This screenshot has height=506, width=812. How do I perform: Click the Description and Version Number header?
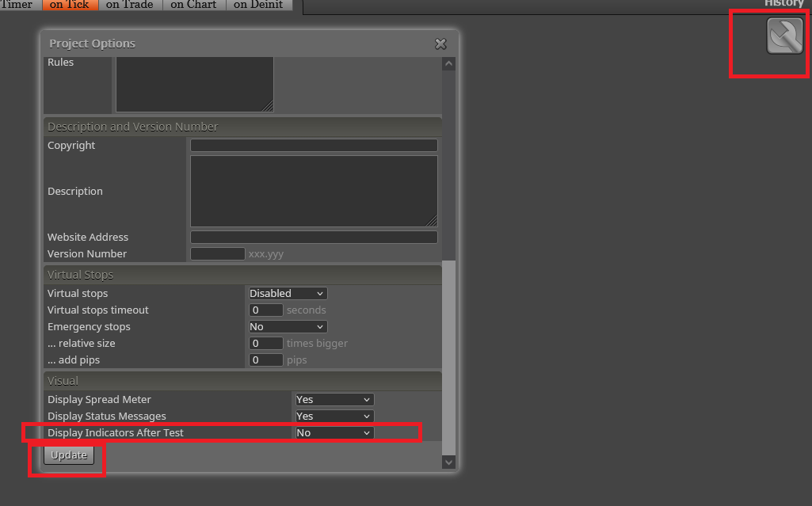243,127
